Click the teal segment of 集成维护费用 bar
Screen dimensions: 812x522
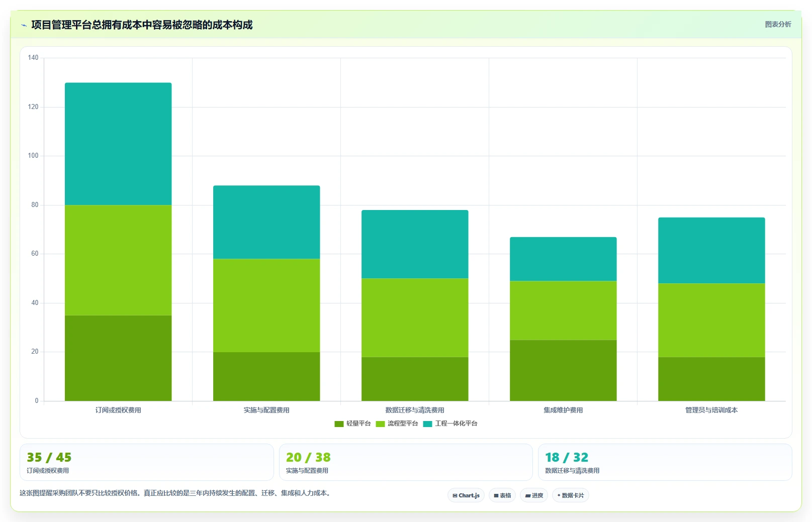pyautogui.click(x=563, y=259)
